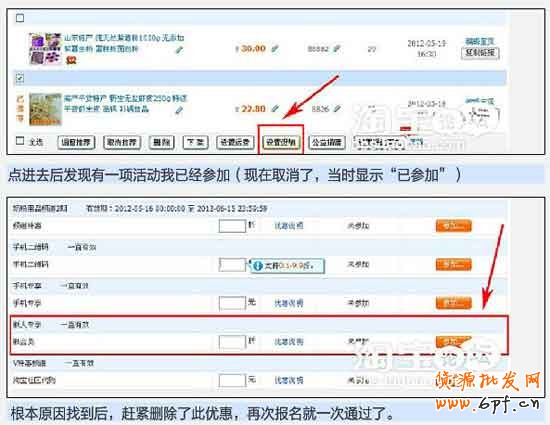Screen dimensions: 550x425
Task: Open 优惠说明 link in the bottom 淘宝社区 row
Action: tap(289, 380)
